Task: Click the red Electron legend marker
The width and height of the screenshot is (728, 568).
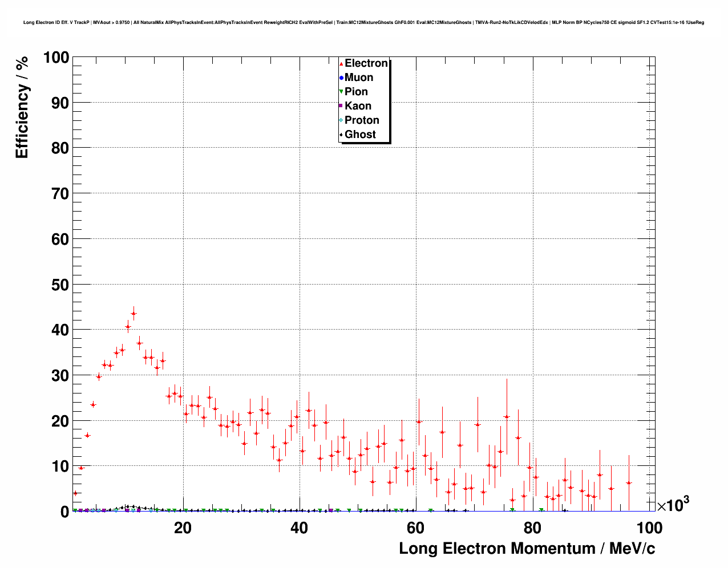Action: [x=341, y=64]
